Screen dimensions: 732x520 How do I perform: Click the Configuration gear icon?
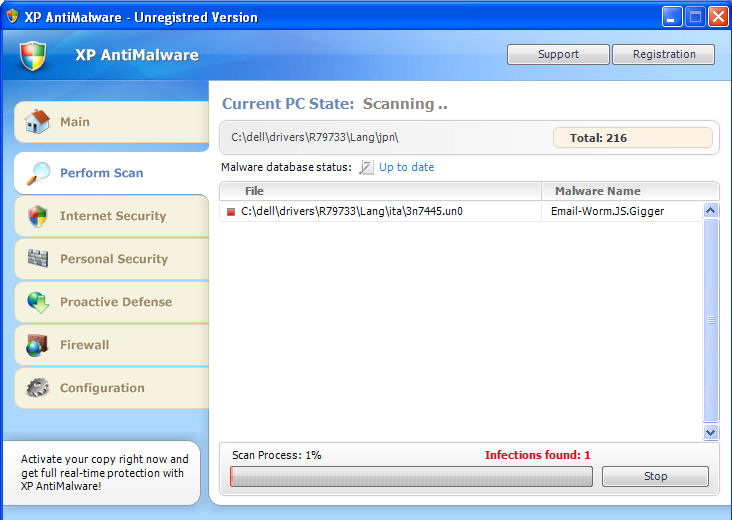[x=38, y=388]
